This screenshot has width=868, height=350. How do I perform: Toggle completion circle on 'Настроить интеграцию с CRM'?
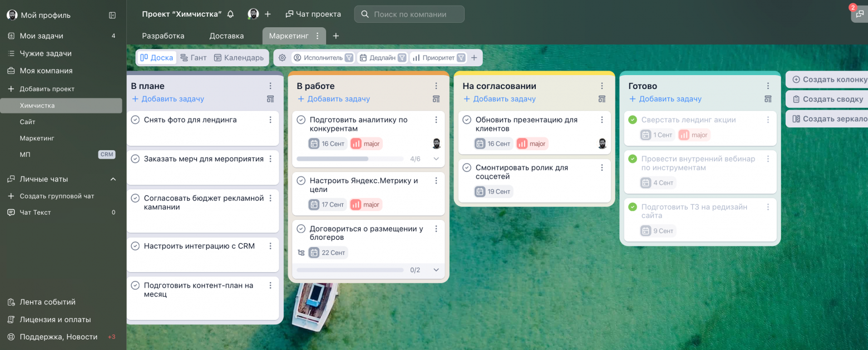click(x=135, y=245)
